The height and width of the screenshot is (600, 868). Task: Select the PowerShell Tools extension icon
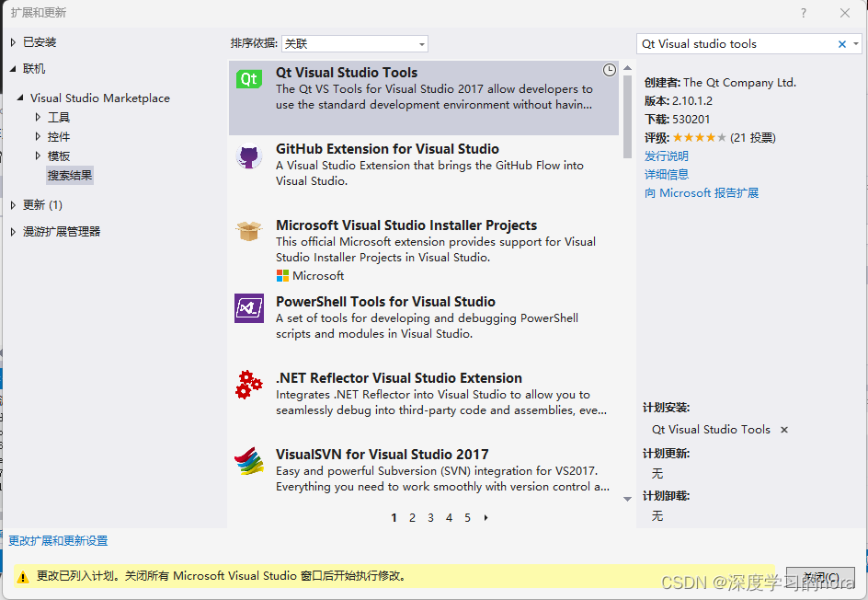coord(248,309)
